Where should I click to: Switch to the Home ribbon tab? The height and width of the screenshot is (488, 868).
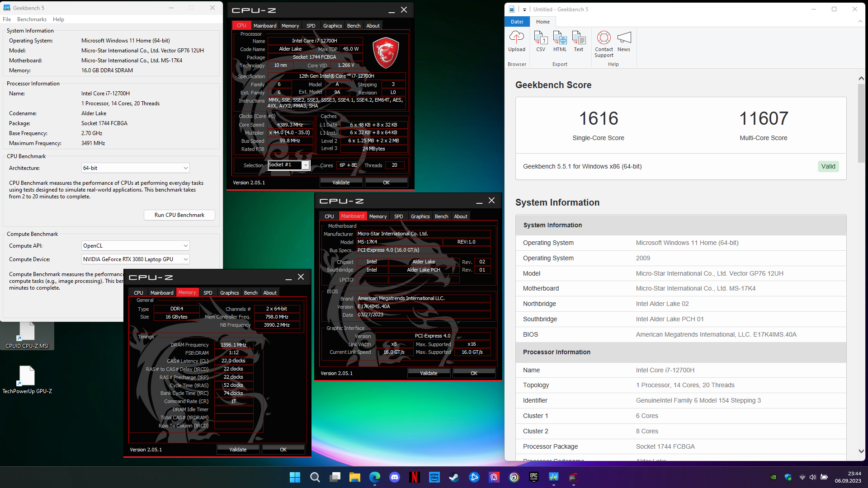point(543,22)
